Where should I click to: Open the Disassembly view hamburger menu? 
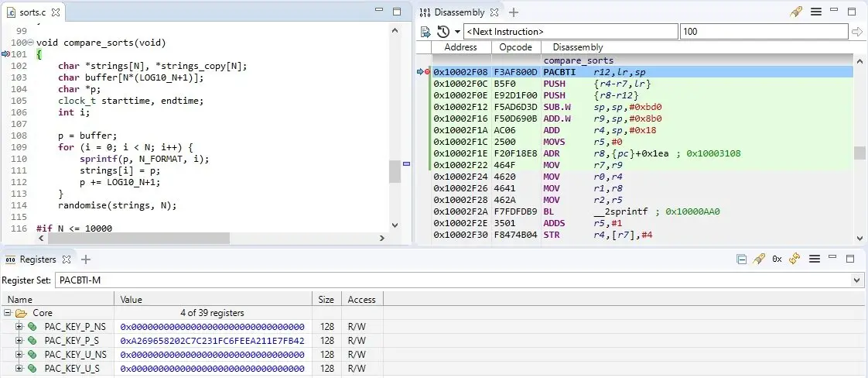pyautogui.click(x=815, y=12)
